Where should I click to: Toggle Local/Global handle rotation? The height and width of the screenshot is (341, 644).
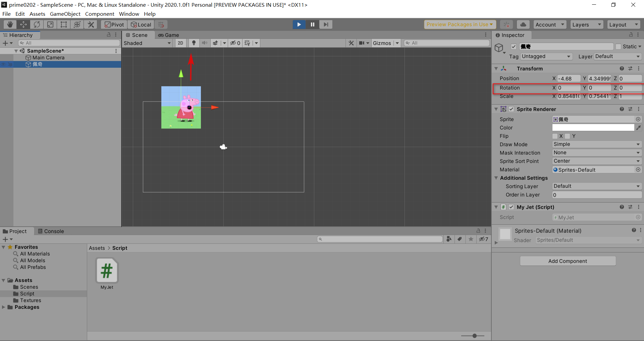(141, 24)
